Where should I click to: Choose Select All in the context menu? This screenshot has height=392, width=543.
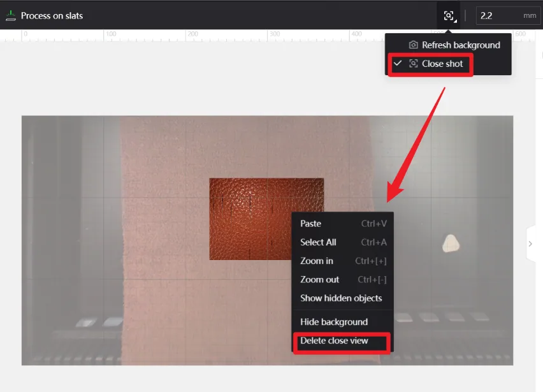(343, 242)
